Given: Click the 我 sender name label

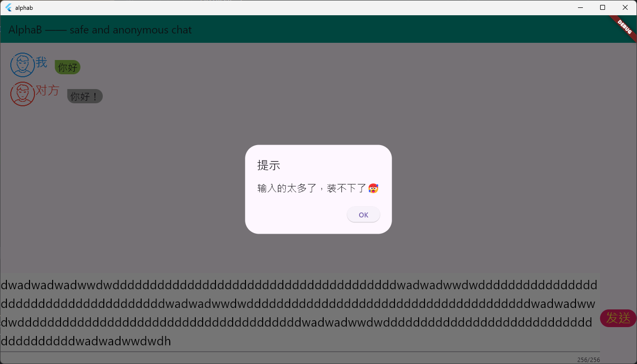Looking at the screenshot, I should (41, 62).
